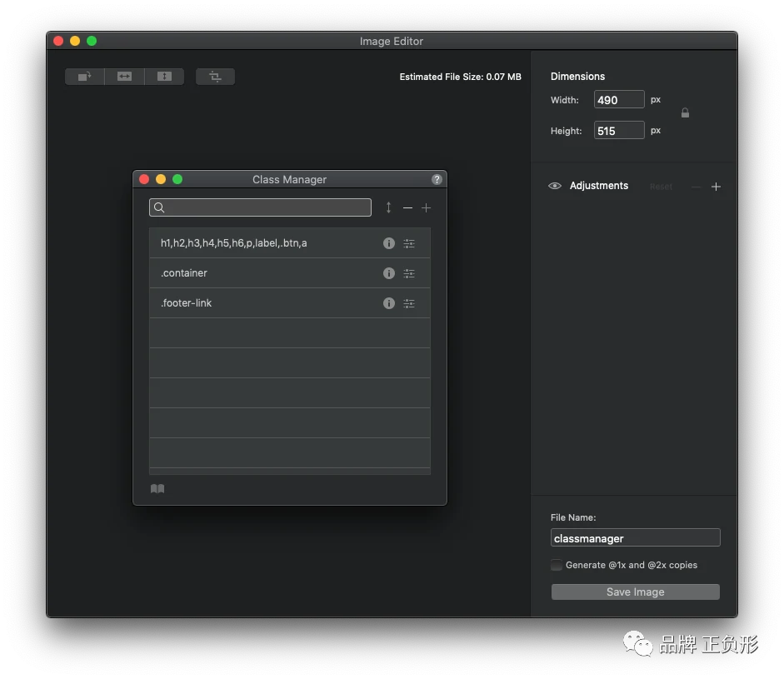Select the h1,h2,h3,h4,h5,h6,p,label,.btn,a class row
The height and width of the screenshot is (679, 784).
point(289,243)
